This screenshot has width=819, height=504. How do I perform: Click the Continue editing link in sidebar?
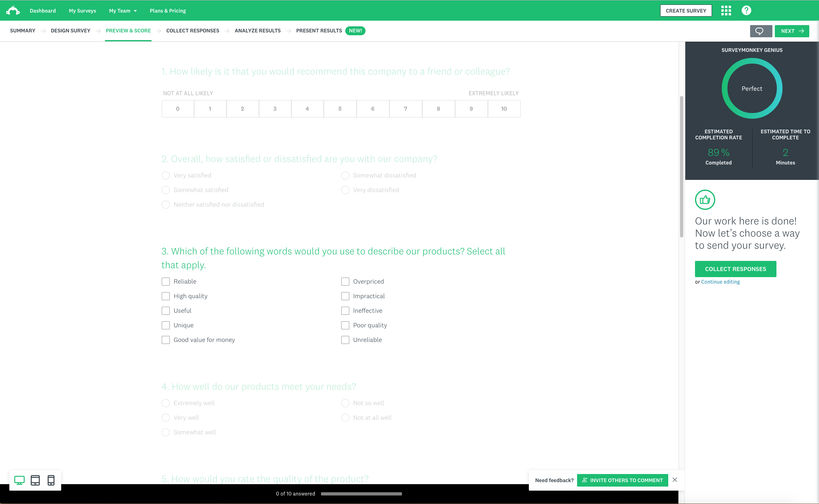pyautogui.click(x=720, y=282)
